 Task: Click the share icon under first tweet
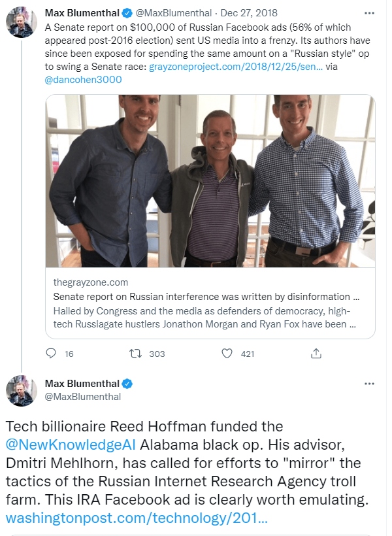click(x=316, y=354)
